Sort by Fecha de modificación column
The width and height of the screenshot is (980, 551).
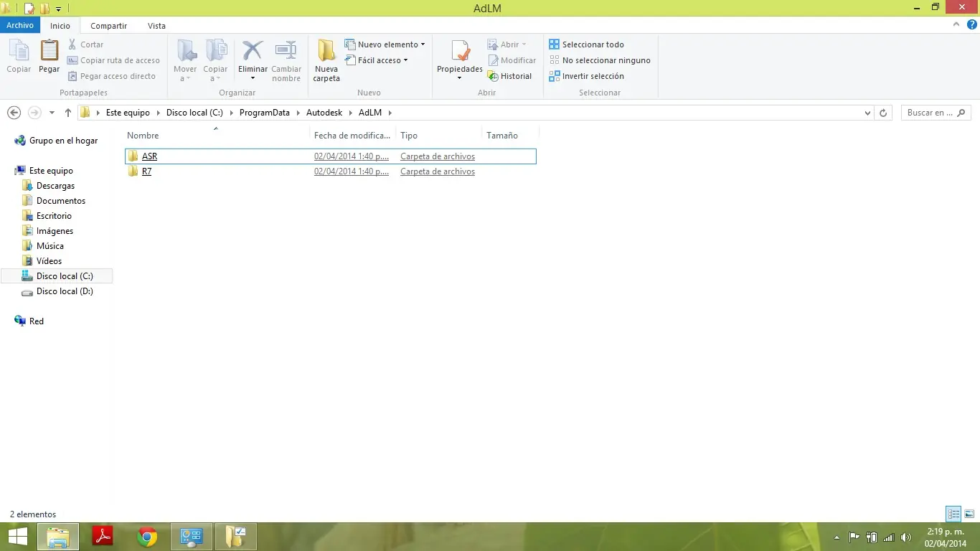coord(352,135)
